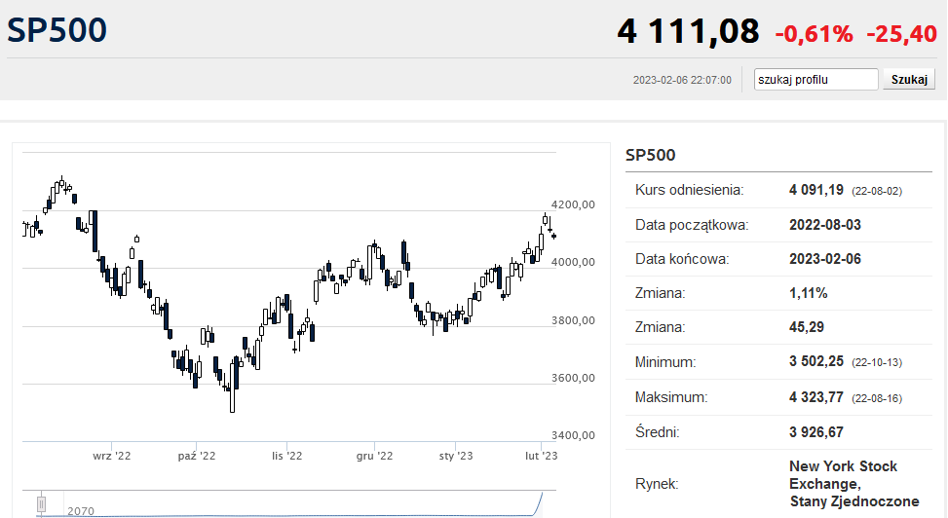The height and width of the screenshot is (518, 948).
Task: Click the wrz '22 date axis label
Action: (111, 456)
